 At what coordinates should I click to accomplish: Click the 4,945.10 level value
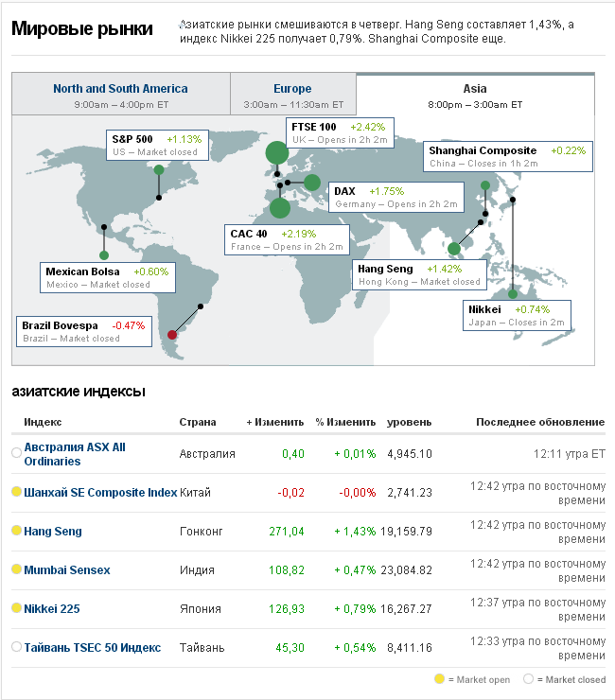point(410,454)
